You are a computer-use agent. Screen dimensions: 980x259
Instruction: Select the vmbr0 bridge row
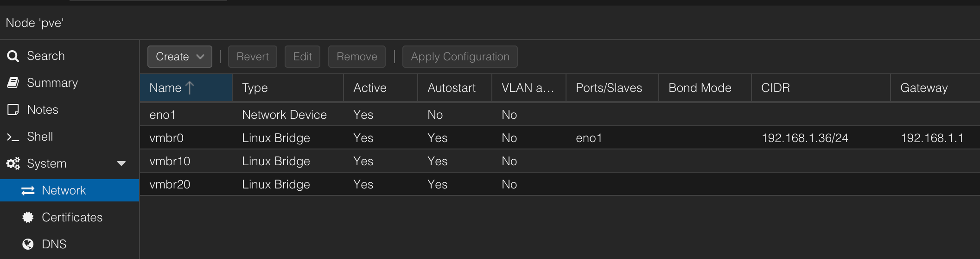[166, 138]
